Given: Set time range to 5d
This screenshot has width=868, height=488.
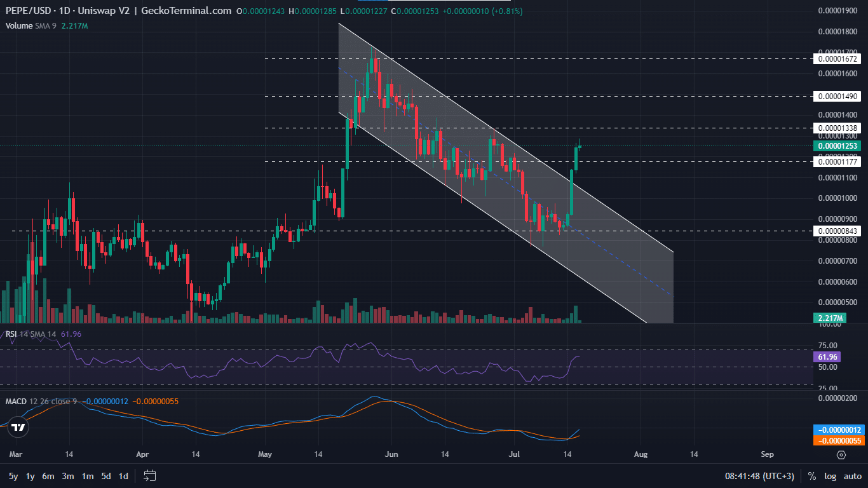Looking at the screenshot, I should click(106, 476).
